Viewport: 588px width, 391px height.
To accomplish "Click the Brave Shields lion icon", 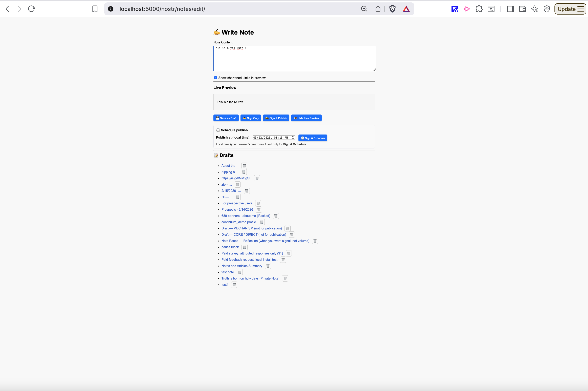I will tap(392, 9).
